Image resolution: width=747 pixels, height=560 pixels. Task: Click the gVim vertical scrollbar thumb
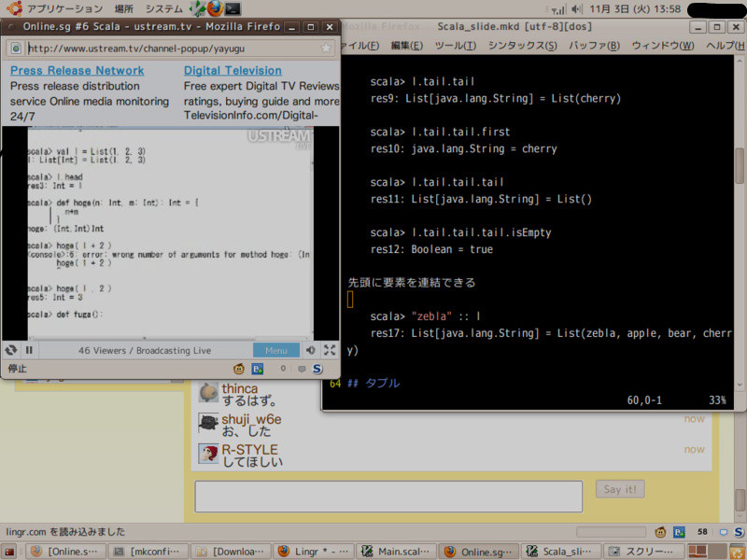pos(740,166)
